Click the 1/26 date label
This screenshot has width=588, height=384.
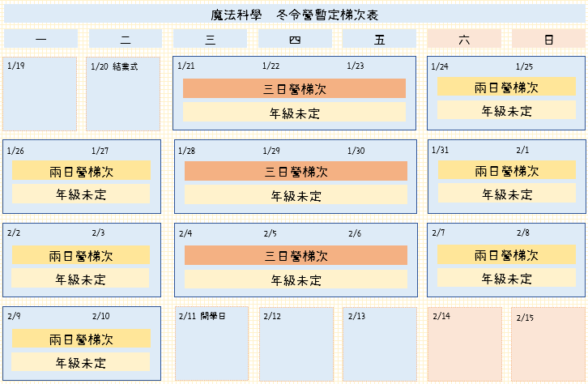point(15,151)
